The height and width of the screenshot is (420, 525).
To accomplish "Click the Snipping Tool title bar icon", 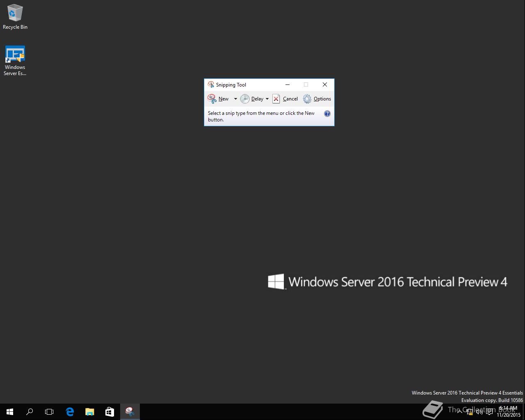I will coord(211,84).
